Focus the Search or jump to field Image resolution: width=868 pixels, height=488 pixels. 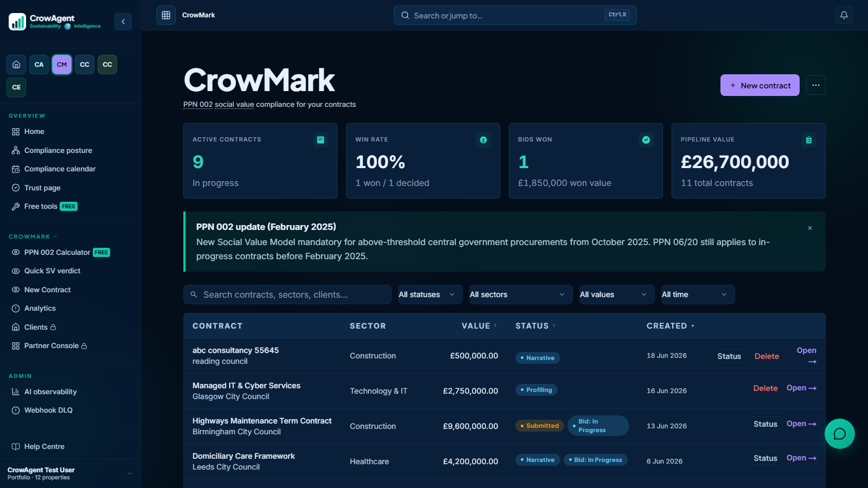[515, 15]
